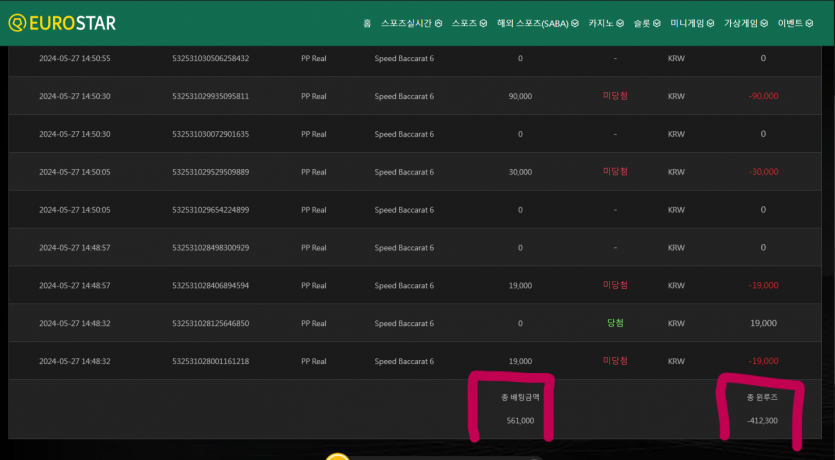Click 미당첨 in row 532531028001161218
Screen dimensions: 835x460
(x=615, y=360)
